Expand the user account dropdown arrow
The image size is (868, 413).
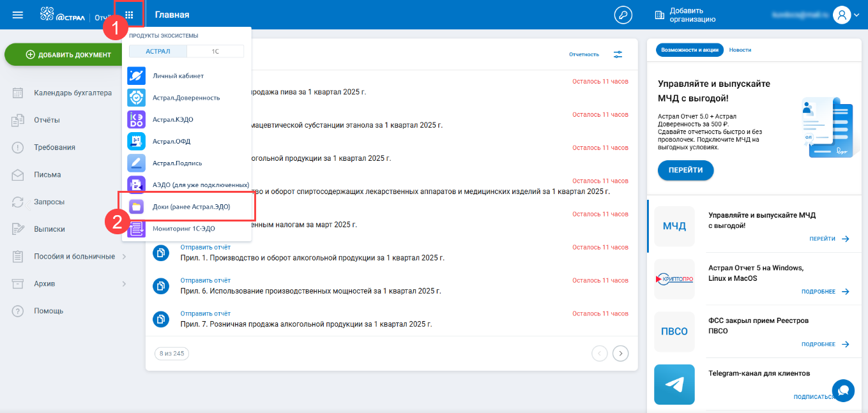click(857, 15)
